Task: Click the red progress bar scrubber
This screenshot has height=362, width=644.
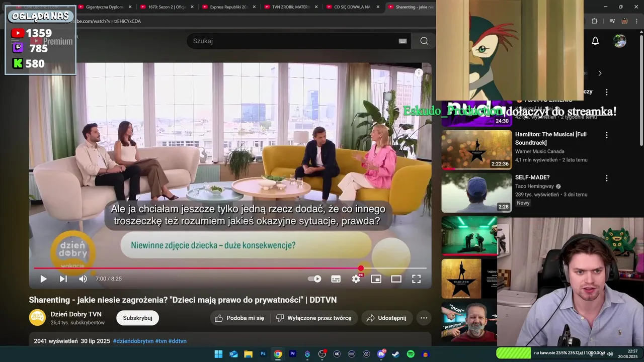Action: click(361, 268)
